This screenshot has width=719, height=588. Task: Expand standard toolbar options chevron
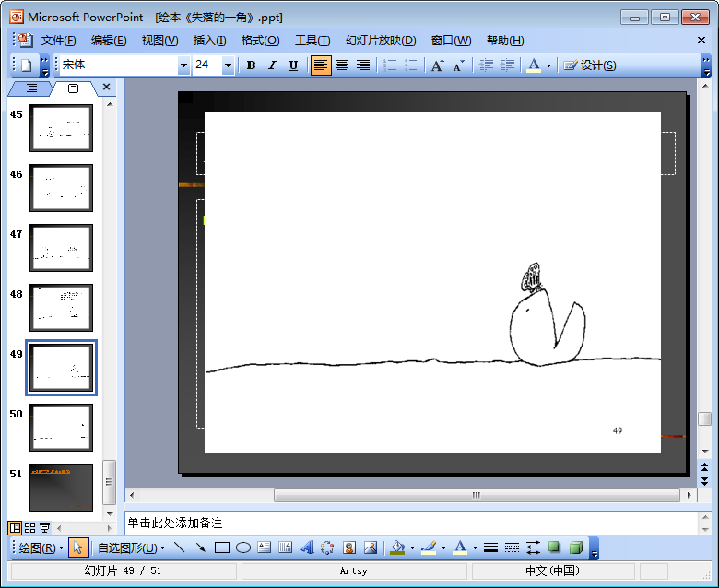[44, 66]
